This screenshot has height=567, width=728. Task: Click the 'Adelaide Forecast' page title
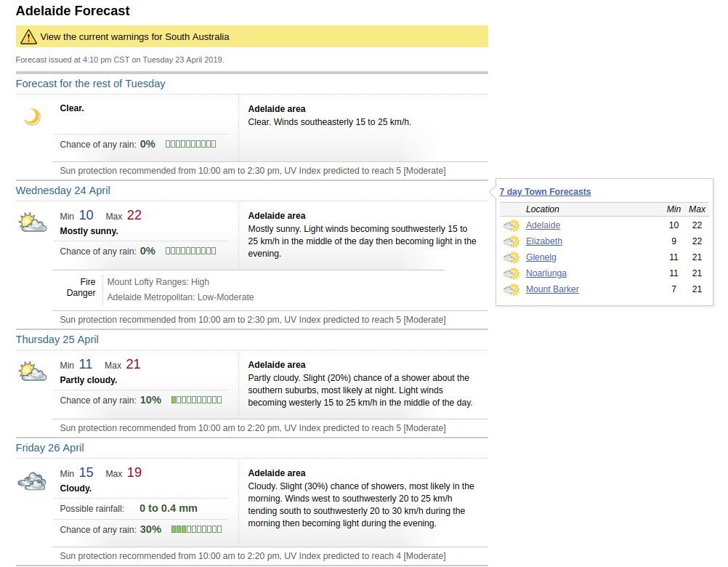tap(73, 11)
